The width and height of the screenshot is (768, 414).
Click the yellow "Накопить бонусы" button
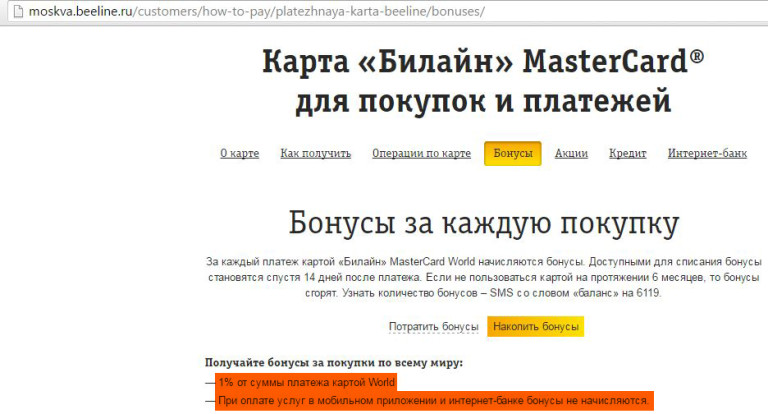click(x=535, y=327)
